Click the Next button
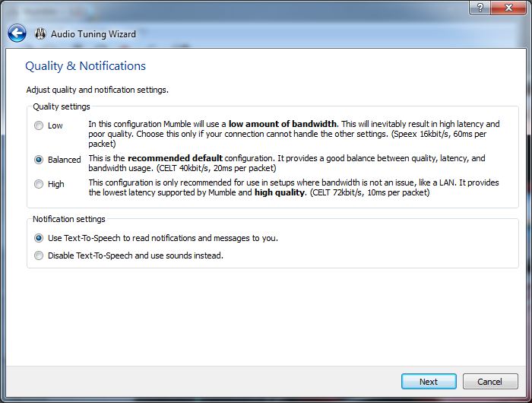Viewport: 532px width, 403px height. pos(429,382)
